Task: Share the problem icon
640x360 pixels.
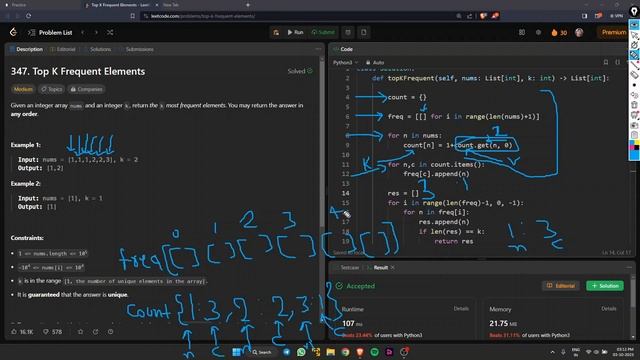Action: [x=96, y=331]
